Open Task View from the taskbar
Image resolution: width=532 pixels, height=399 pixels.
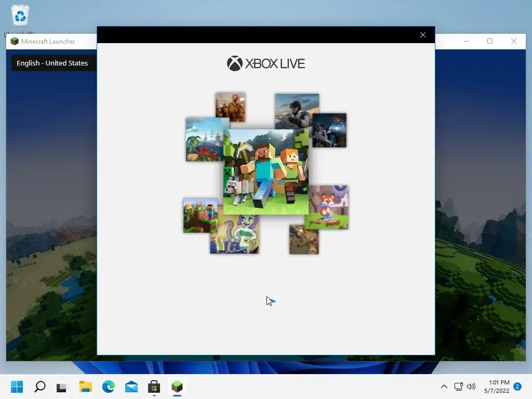pos(62,387)
